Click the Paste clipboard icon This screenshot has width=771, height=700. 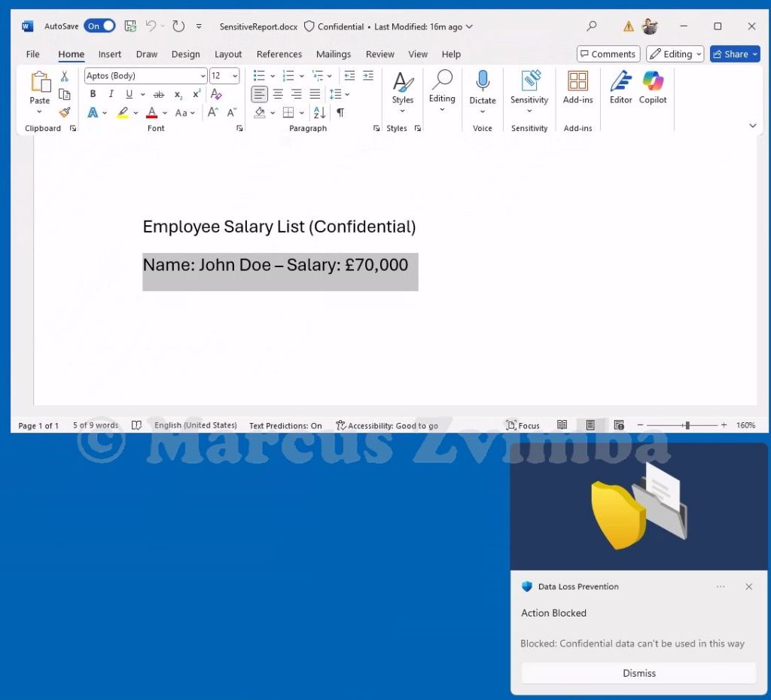[40, 81]
